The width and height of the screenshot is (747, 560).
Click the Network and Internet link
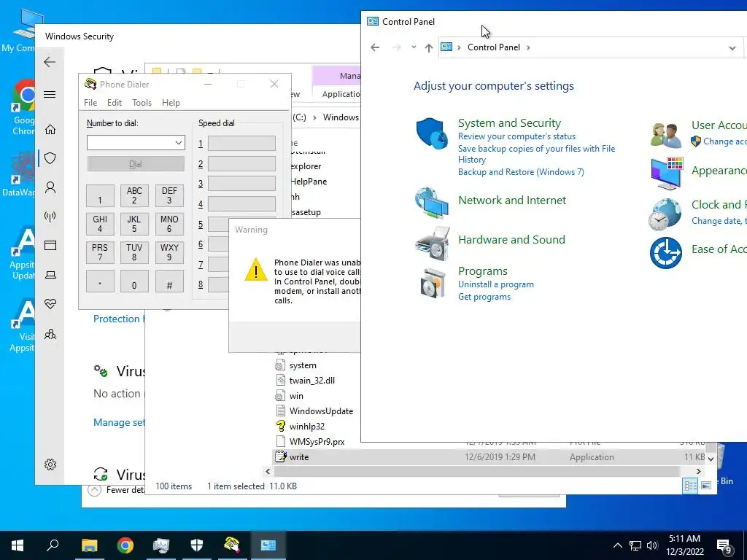coord(512,200)
